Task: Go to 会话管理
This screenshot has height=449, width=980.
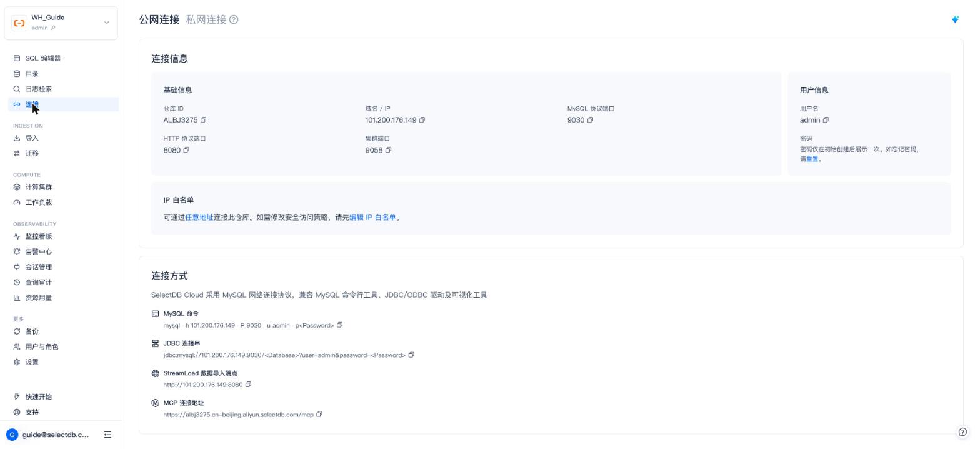Action: 63,267
